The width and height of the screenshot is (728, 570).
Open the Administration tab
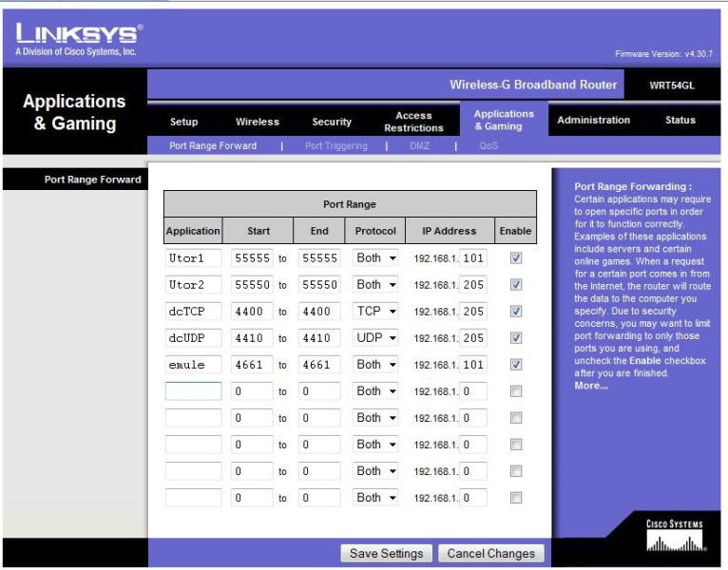coord(593,121)
